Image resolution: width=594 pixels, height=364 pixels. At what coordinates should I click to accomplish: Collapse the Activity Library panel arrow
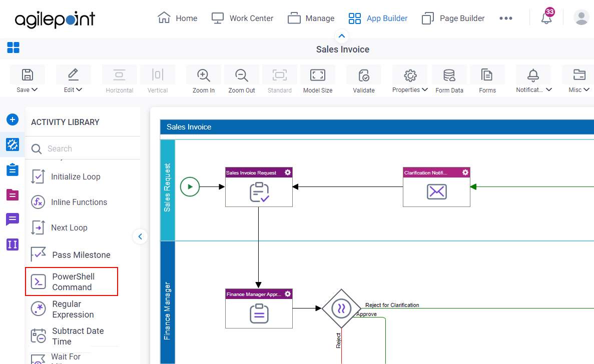coord(140,236)
